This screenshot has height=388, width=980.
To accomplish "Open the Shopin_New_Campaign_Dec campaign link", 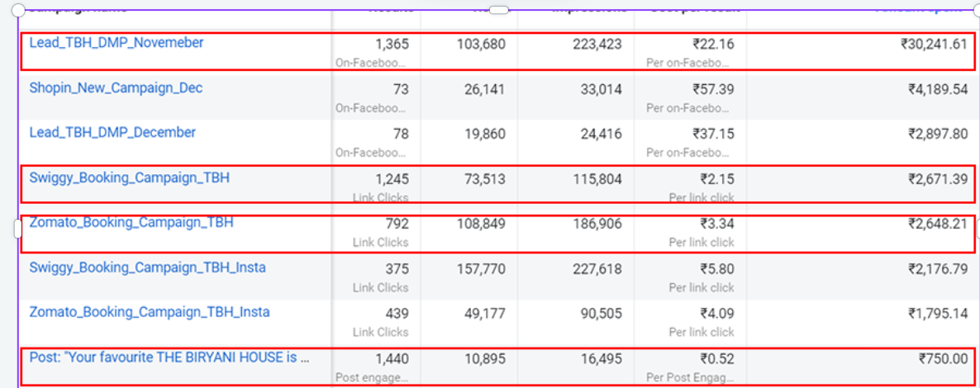I will (116, 88).
